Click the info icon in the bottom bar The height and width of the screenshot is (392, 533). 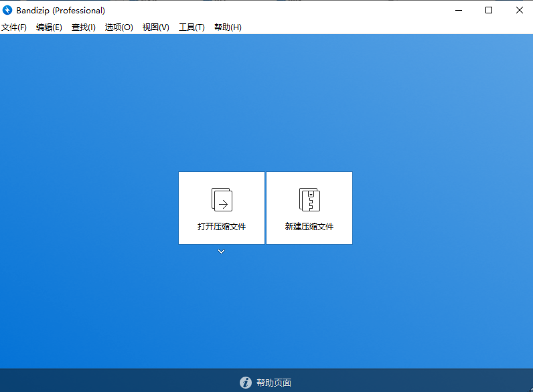pyautogui.click(x=246, y=383)
